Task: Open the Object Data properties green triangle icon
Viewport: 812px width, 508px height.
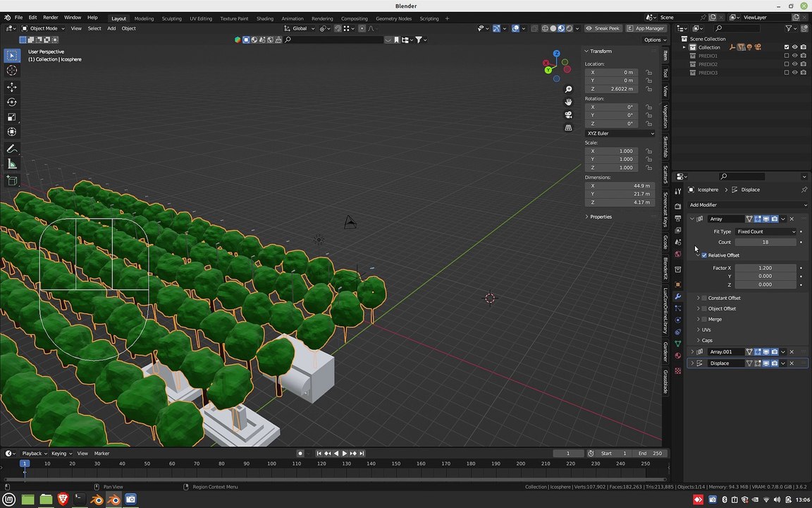Action: point(678,344)
